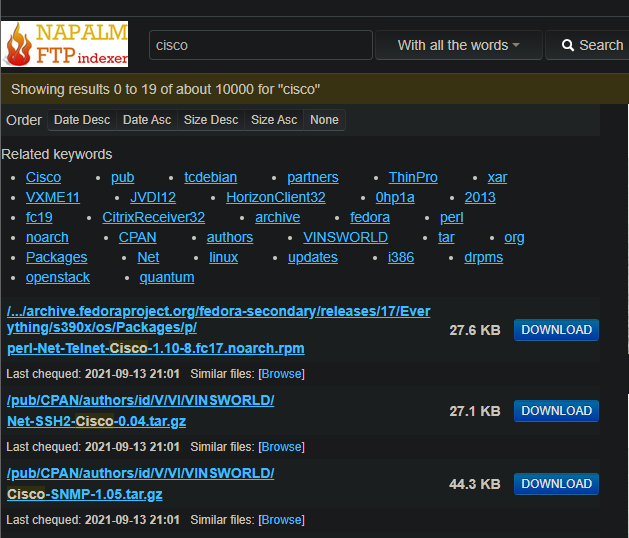The height and width of the screenshot is (538, 629).
Task: Open perl-Net-Telnet-Cisco-1.10-8.fc17.noarch.rpm file link
Action: (x=156, y=348)
